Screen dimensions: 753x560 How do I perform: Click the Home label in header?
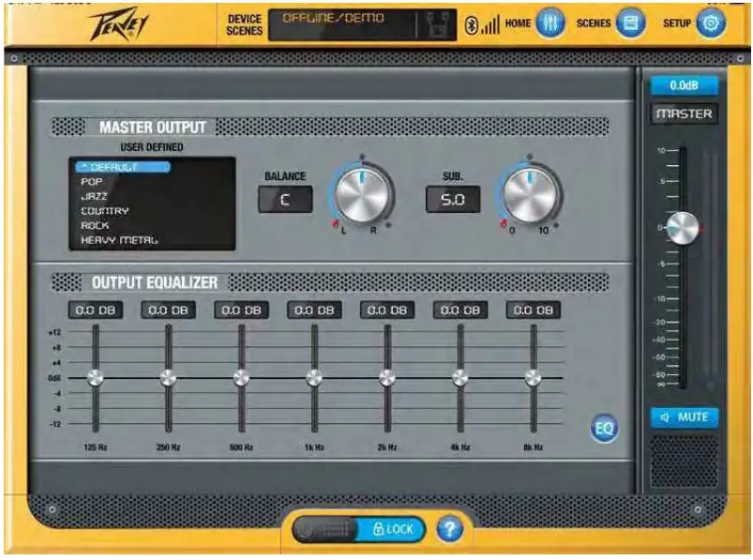pos(518,23)
